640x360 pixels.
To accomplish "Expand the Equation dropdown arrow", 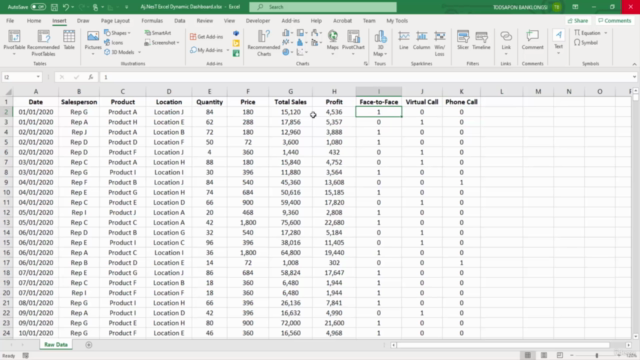I will (606, 33).
